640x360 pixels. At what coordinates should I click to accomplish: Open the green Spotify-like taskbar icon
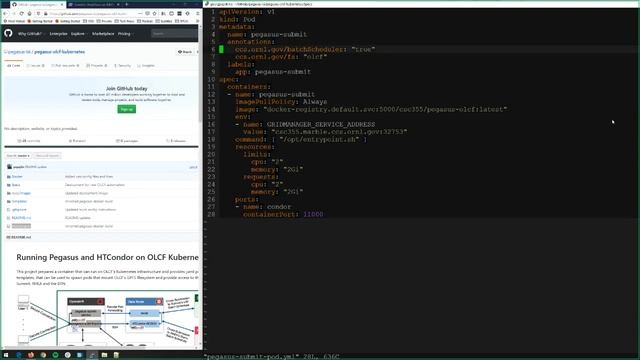coord(55,355)
